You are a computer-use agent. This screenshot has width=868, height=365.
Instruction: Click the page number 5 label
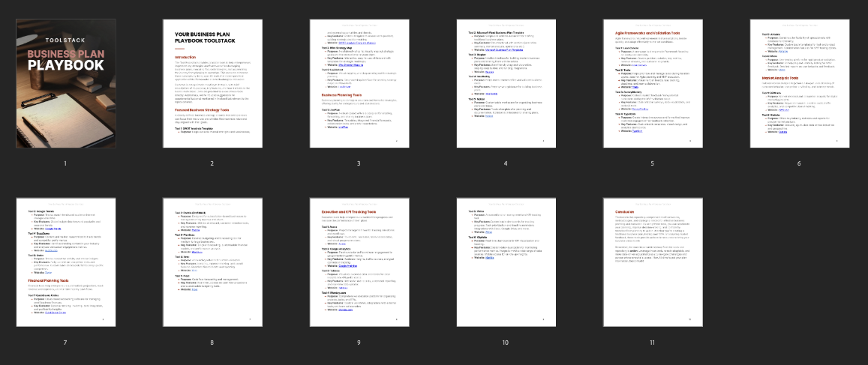pos(652,163)
